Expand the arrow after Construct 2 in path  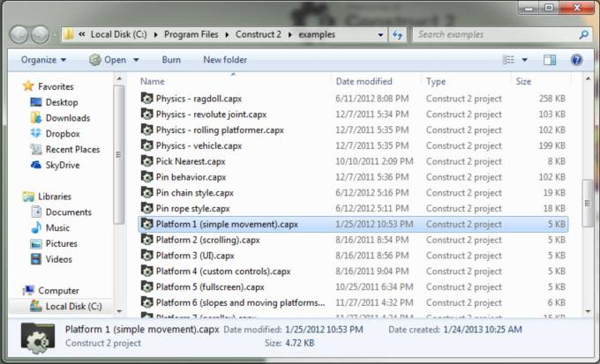(289, 34)
